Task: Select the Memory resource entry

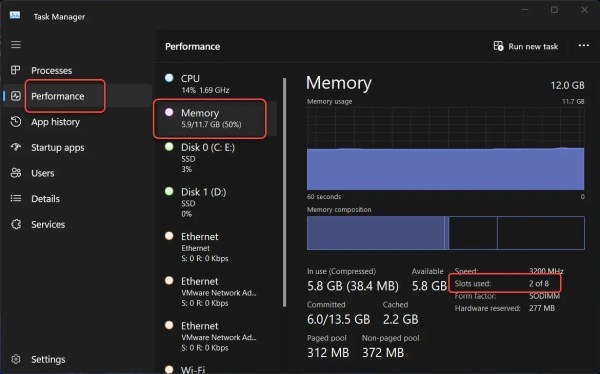Action: pyautogui.click(x=216, y=118)
